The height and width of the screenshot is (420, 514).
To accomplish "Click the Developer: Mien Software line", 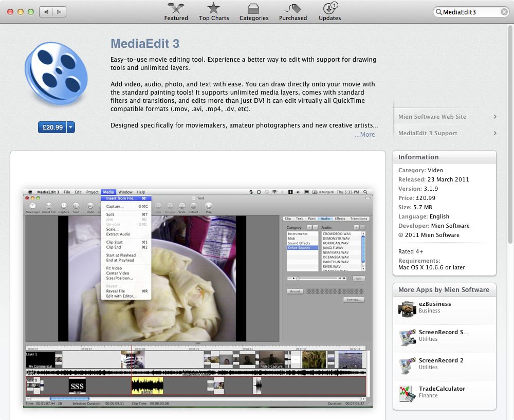I will pyautogui.click(x=434, y=226).
